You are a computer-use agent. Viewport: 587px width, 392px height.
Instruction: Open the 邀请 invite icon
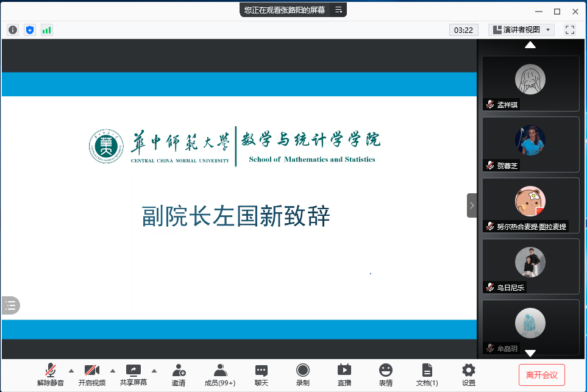(179, 374)
